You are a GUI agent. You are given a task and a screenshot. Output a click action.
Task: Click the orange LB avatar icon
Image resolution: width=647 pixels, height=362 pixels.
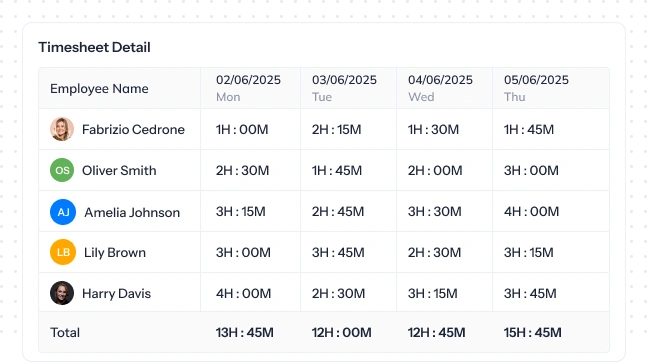pyautogui.click(x=63, y=252)
